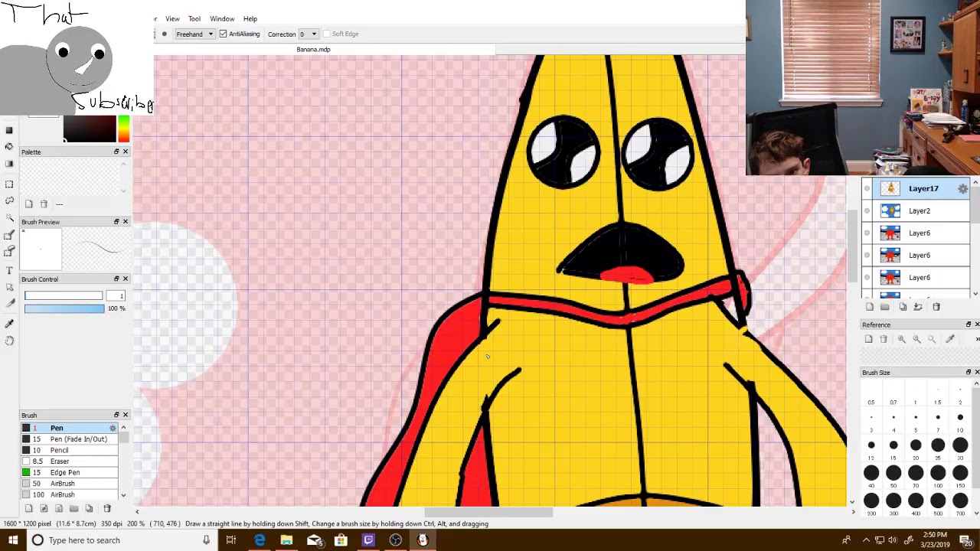
Task: Select the Lasso selection tool
Action: [9, 201]
